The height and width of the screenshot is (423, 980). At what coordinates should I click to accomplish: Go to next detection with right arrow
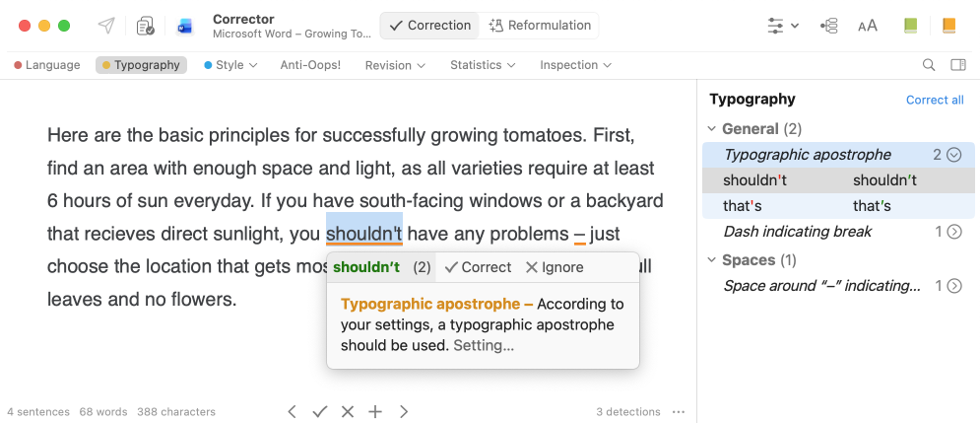pyautogui.click(x=403, y=411)
